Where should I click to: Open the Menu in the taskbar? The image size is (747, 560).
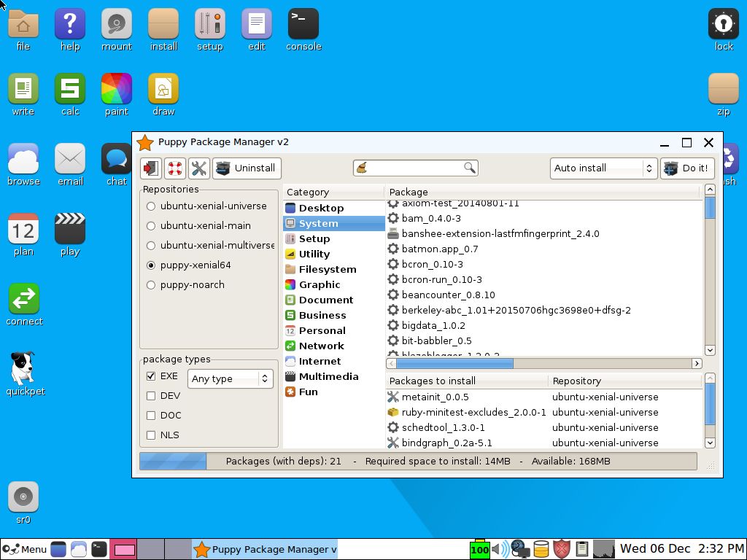pyautogui.click(x=25, y=549)
